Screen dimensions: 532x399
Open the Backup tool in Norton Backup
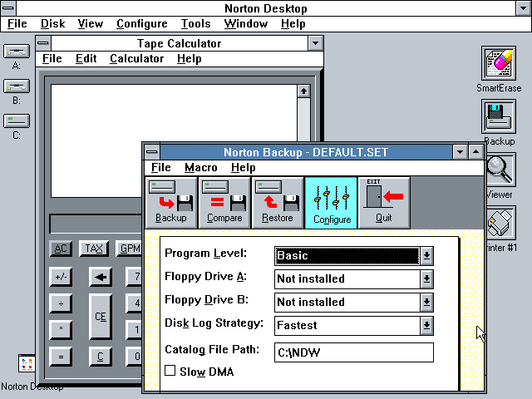[x=171, y=203]
